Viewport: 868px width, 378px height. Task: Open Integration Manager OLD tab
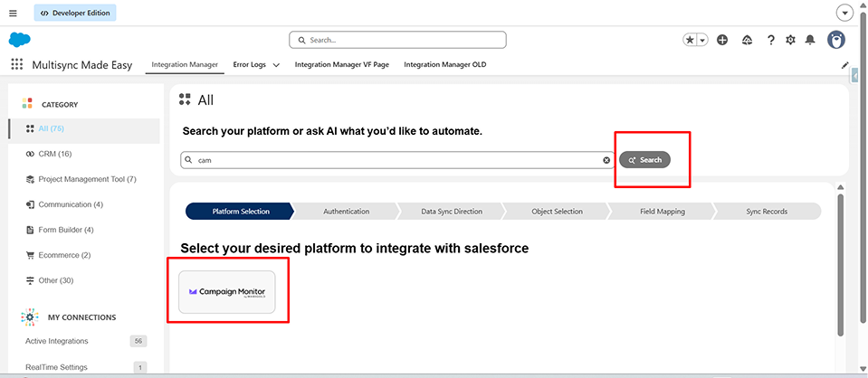(445, 65)
